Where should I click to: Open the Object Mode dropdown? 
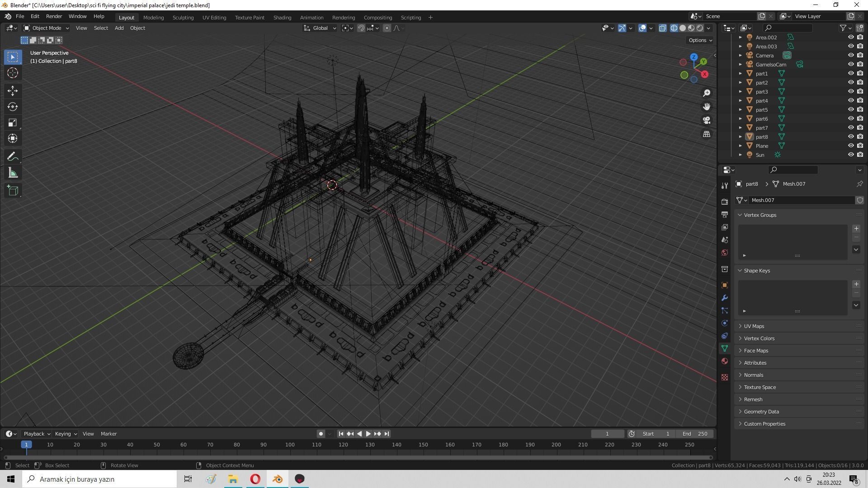pyautogui.click(x=46, y=28)
